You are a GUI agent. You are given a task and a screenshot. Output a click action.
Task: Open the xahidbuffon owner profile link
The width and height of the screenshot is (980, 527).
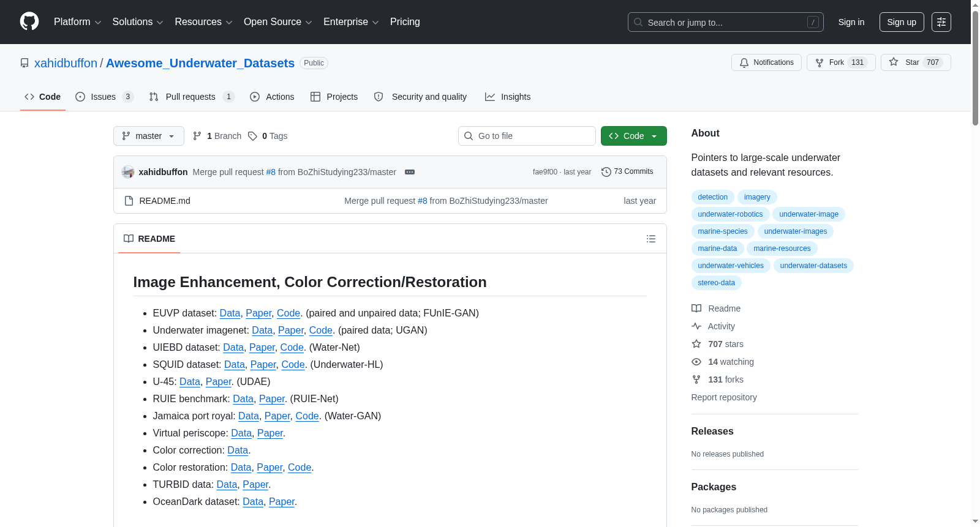click(66, 63)
